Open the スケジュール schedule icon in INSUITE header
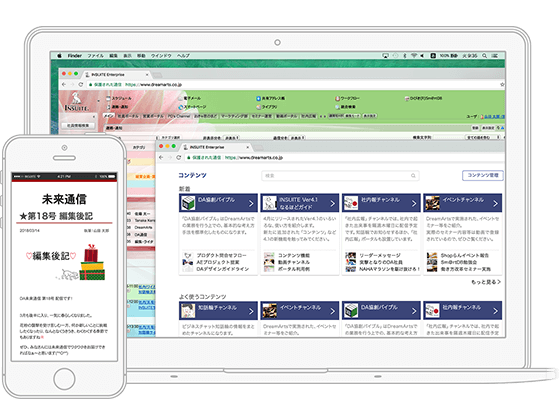560x400 pixels. coord(108,98)
